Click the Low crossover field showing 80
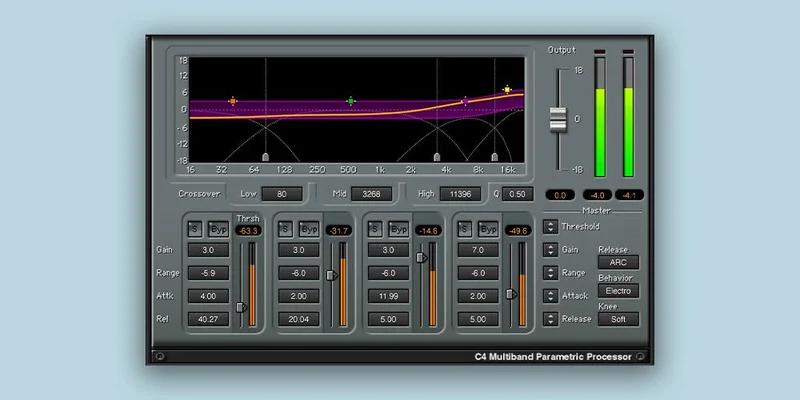 click(x=282, y=194)
